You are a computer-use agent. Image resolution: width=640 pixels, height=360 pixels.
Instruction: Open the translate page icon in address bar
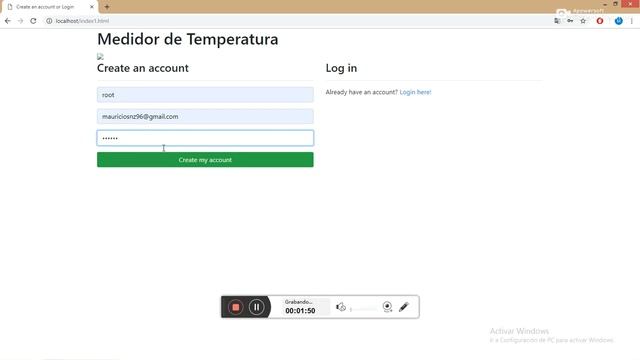tap(557, 21)
